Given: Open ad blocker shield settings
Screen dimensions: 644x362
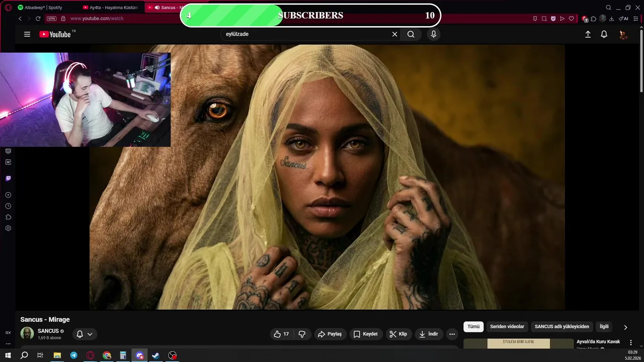Looking at the screenshot, I should [x=553, y=19].
